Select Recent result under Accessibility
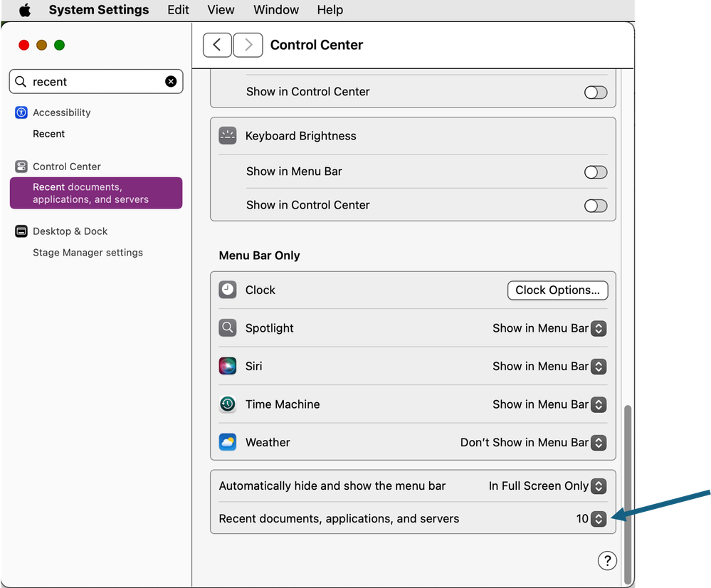This screenshot has width=711, height=588. point(49,134)
